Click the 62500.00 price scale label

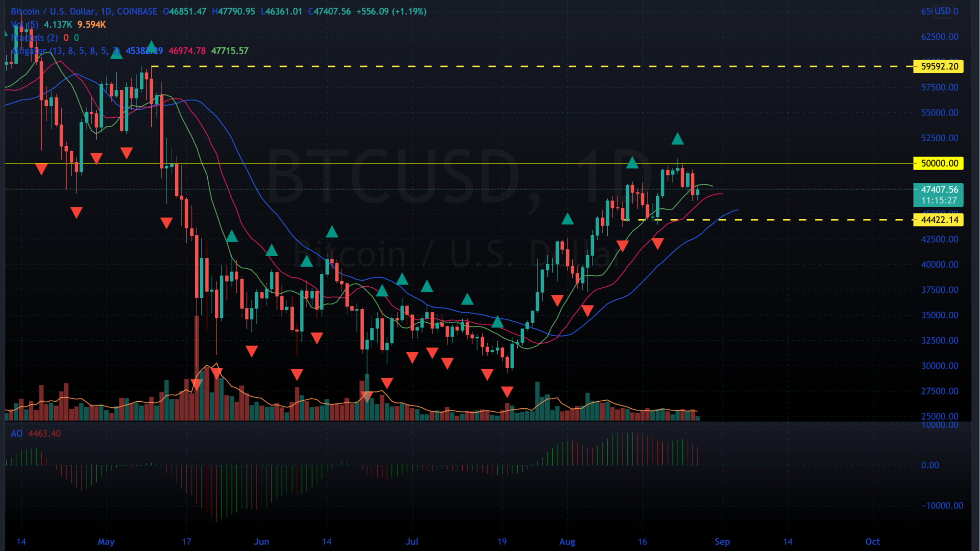(x=939, y=37)
